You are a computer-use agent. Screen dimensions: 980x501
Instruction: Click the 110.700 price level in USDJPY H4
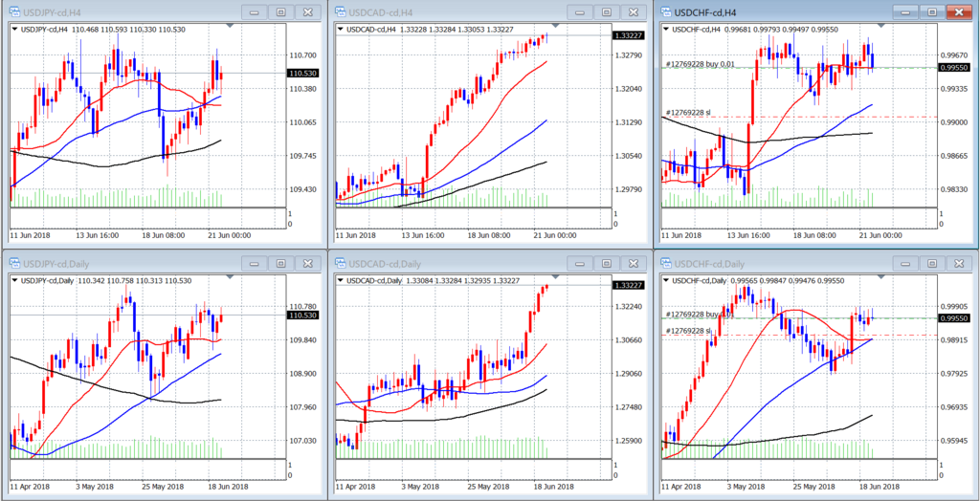301,55
